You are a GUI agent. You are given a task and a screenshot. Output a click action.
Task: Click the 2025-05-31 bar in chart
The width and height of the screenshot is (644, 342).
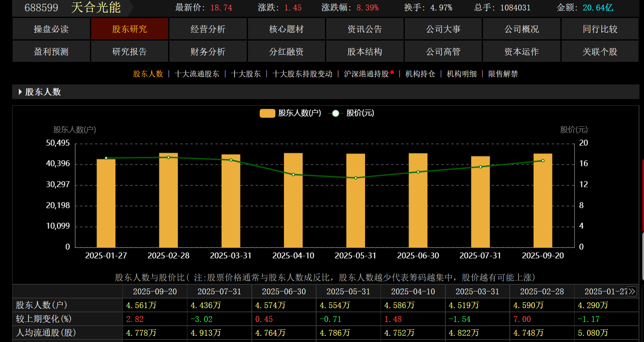coord(355,200)
